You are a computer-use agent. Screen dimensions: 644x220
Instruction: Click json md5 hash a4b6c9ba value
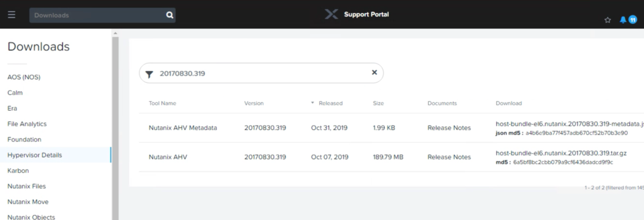(x=576, y=133)
